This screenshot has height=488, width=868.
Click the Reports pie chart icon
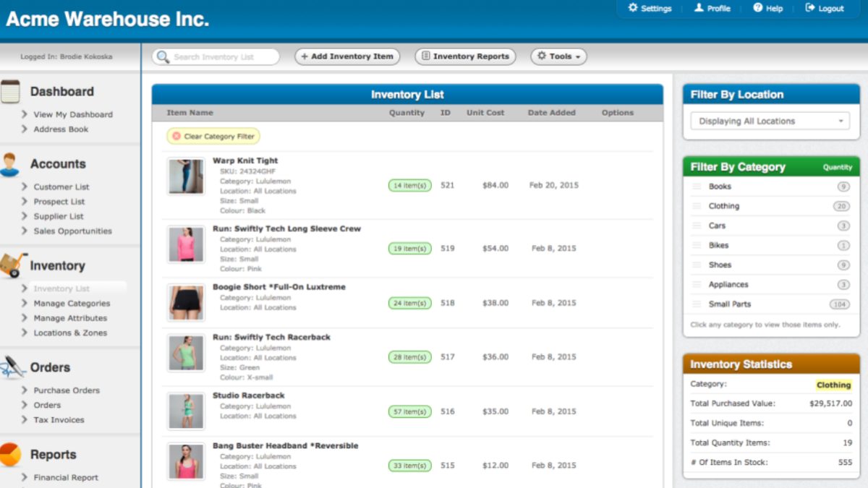[x=10, y=455]
